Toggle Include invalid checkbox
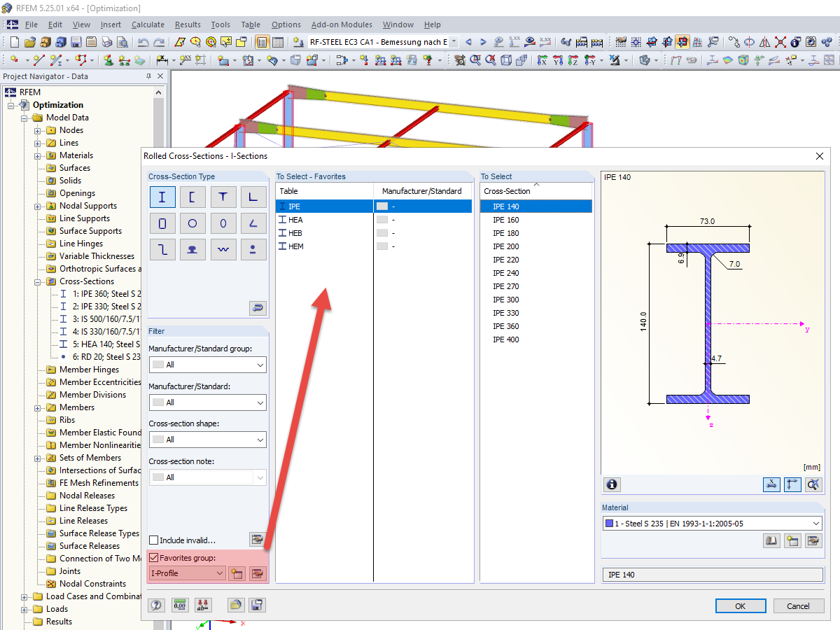The width and height of the screenshot is (840, 630). point(154,540)
